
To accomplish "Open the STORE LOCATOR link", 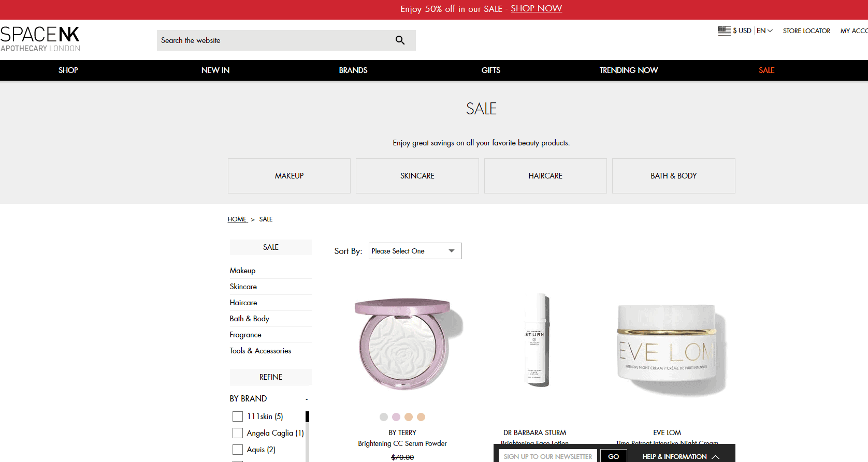I will 806,31.
